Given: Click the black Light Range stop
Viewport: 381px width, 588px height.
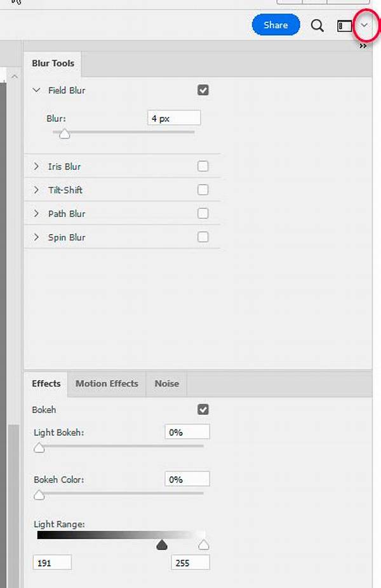Looking at the screenshot, I should tap(162, 545).
